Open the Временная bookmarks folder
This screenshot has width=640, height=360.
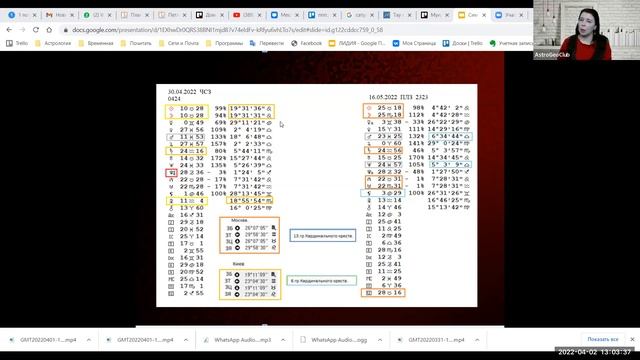tap(96, 43)
